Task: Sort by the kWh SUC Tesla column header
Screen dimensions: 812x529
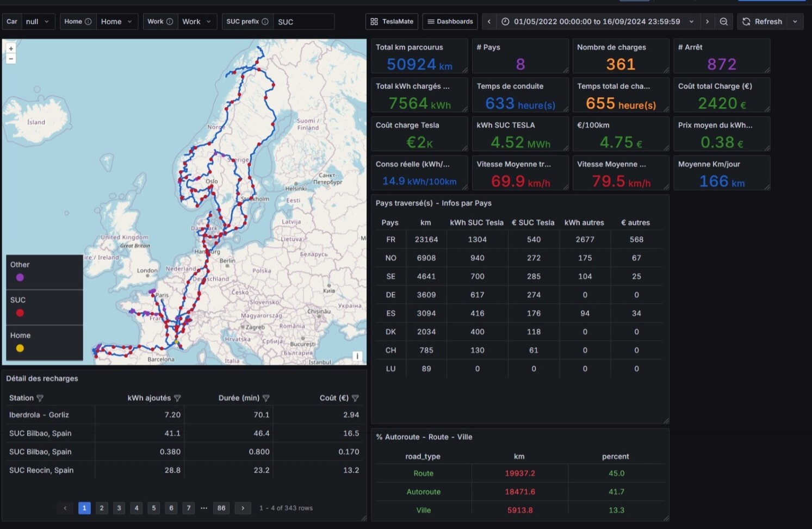Action: (477, 222)
